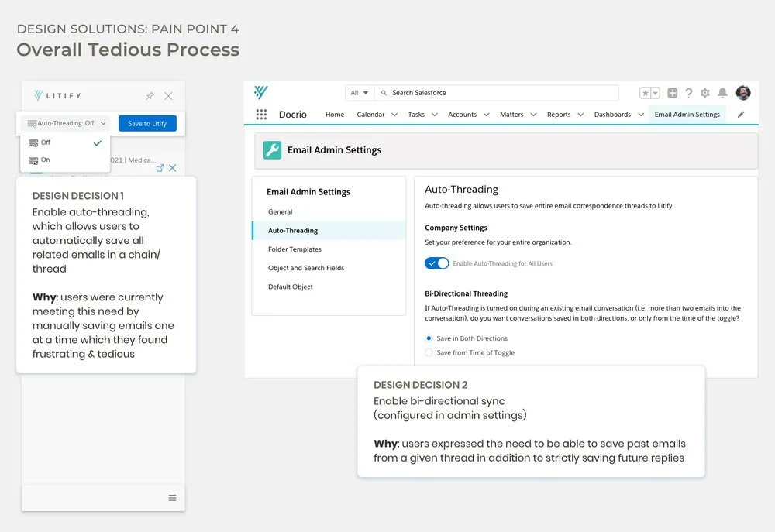Screen dimensions: 775x532
Task: Select the Email Admin Settings navigation tab
Action: pos(687,115)
